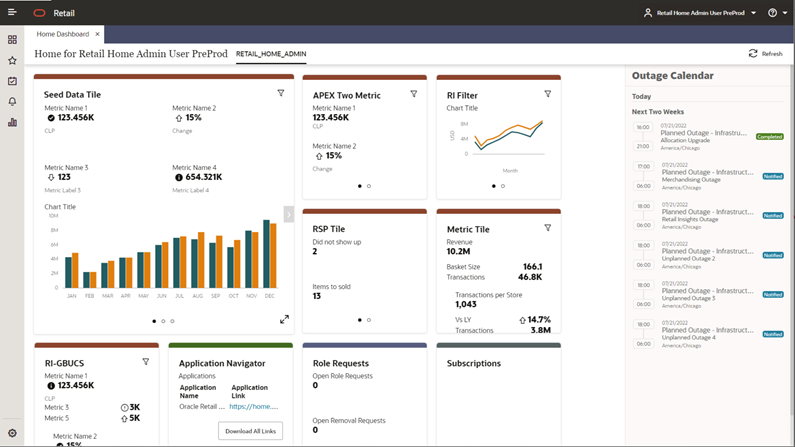Select second page dot on RSP Tile
This screenshot has height=447, width=795.
tap(369, 320)
